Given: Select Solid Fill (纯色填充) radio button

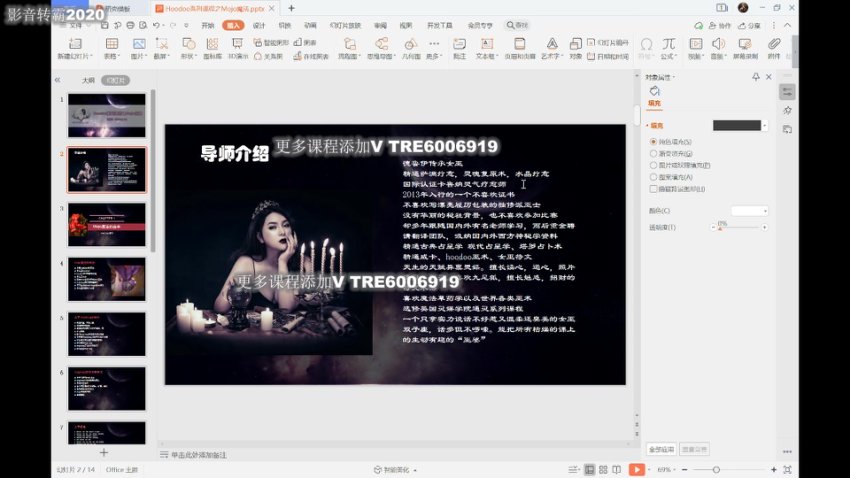Looking at the screenshot, I should click(653, 141).
